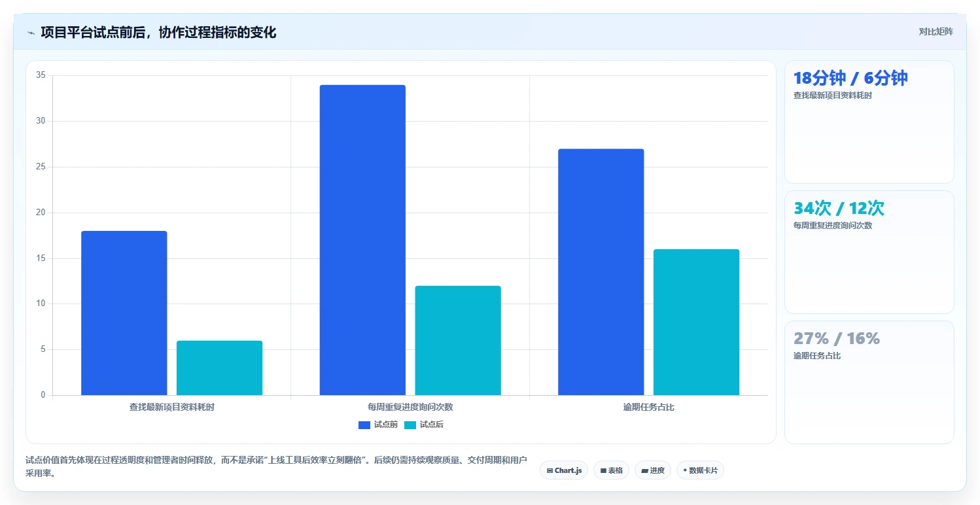This screenshot has width=980, height=505.
Task: Click the card caption 查找最新项目资料耗时
Action: pos(833,96)
